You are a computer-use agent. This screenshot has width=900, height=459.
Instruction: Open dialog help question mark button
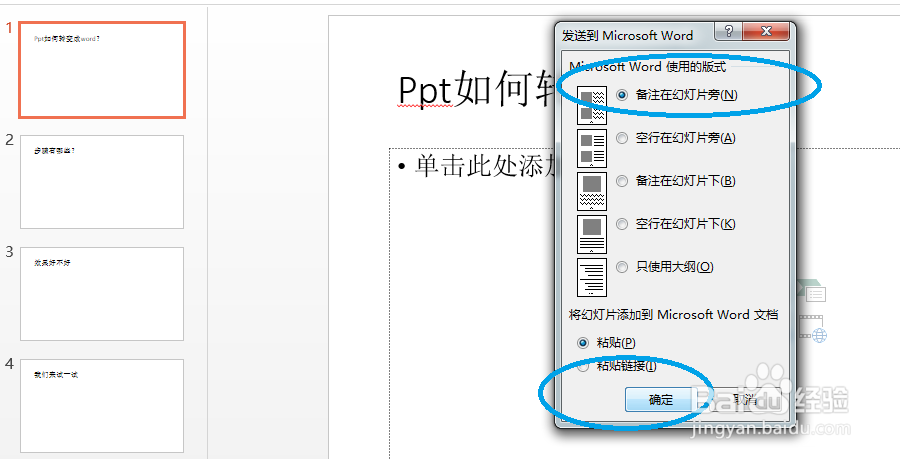click(x=728, y=32)
